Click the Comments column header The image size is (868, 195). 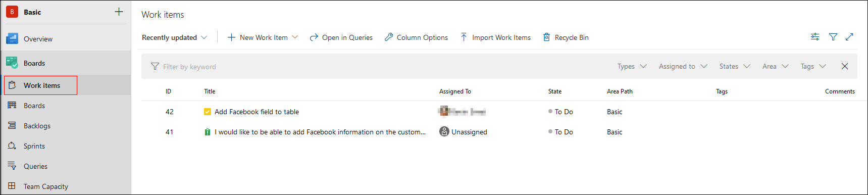point(840,91)
